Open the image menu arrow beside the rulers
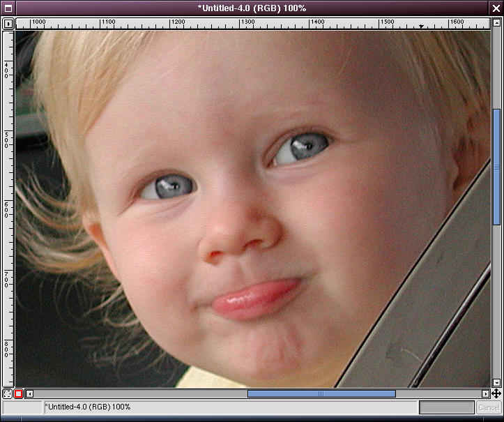The height and width of the screenshot is (422, 504). coord(8,23)
